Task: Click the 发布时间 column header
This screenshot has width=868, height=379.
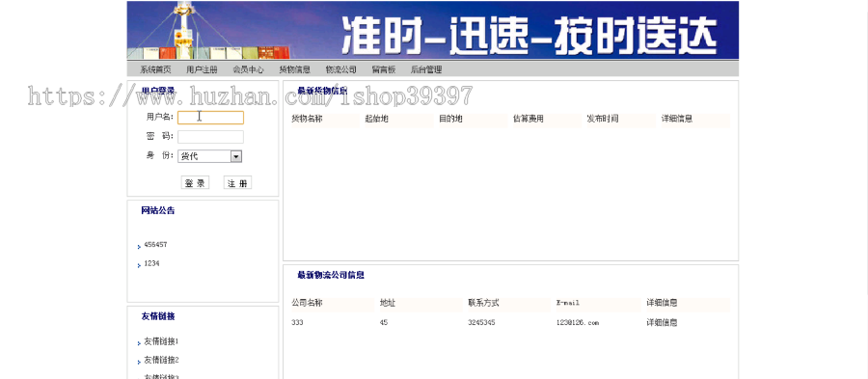Action: [603, 119]
